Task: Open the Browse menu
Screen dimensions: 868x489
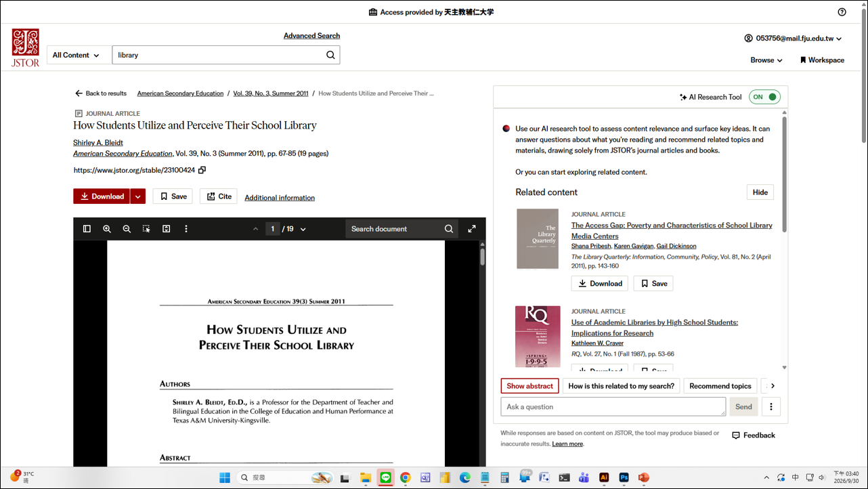Action: 766,60
